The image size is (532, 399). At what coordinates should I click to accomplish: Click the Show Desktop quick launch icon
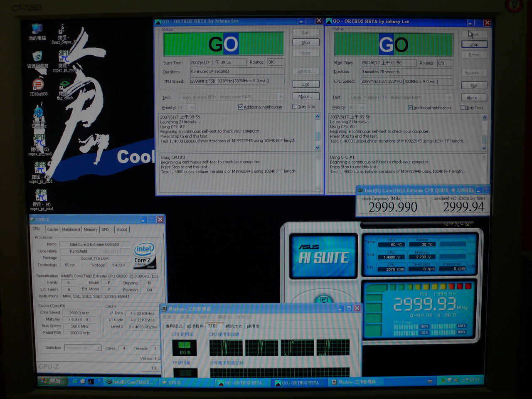click(x=83, y=381)
